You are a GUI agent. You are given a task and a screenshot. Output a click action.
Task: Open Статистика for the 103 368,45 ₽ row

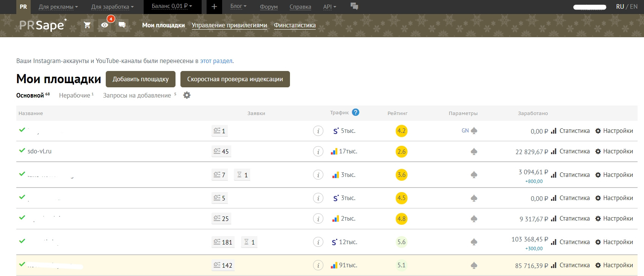[570, 242]
